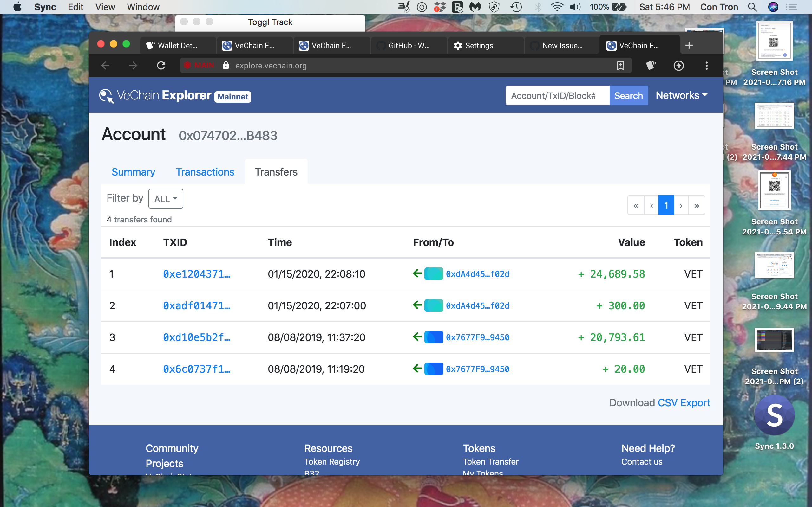
Task: Bookmark this page using the star icon
Action: [620, 65]
